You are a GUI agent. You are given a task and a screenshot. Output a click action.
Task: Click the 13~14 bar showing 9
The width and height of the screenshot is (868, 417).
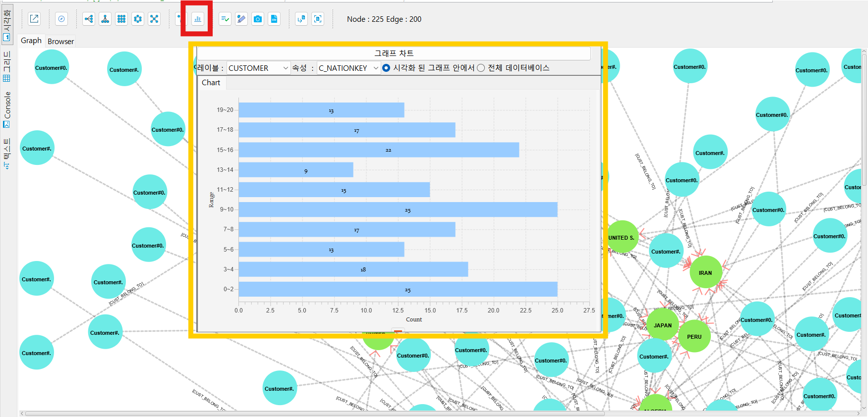(296, 170)
